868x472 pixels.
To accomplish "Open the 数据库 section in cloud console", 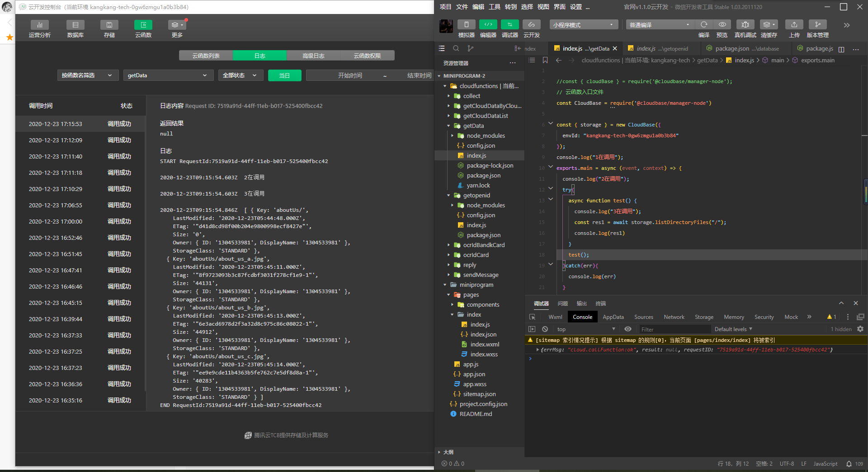I will [x=75, y=29].
